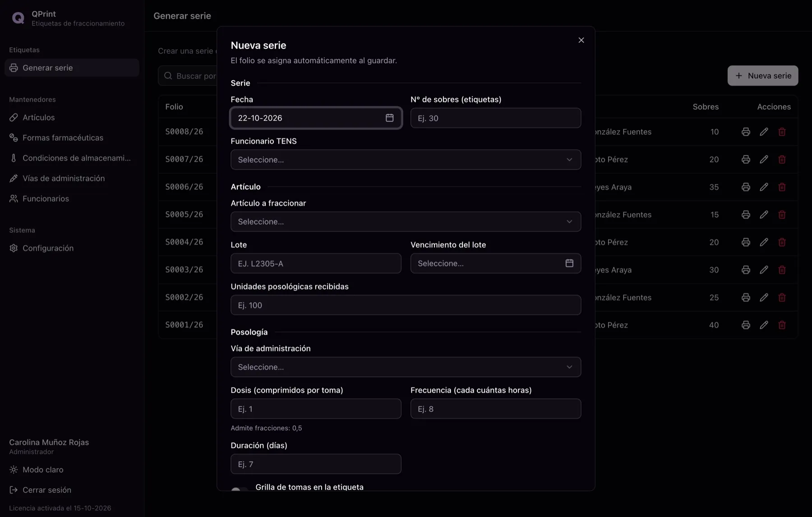
Task: Print labels for series S0005/26
Action: 746,214
